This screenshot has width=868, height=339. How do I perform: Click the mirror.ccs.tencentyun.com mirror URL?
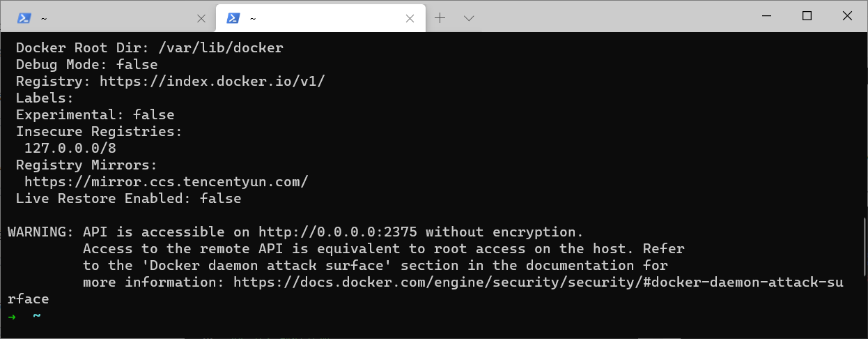[166, 182]
